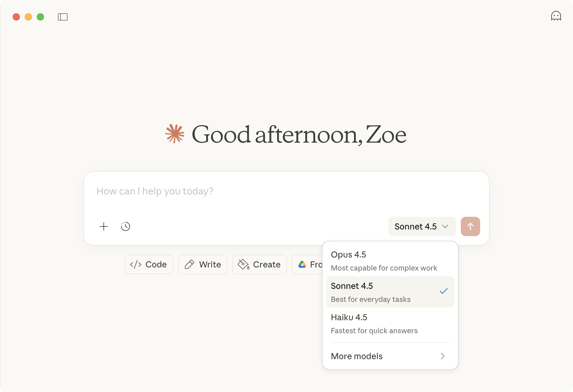The height and width of the screenshot is (392, 573).
Task: Click the Create shortcut chip
Action: click(259, 264)
